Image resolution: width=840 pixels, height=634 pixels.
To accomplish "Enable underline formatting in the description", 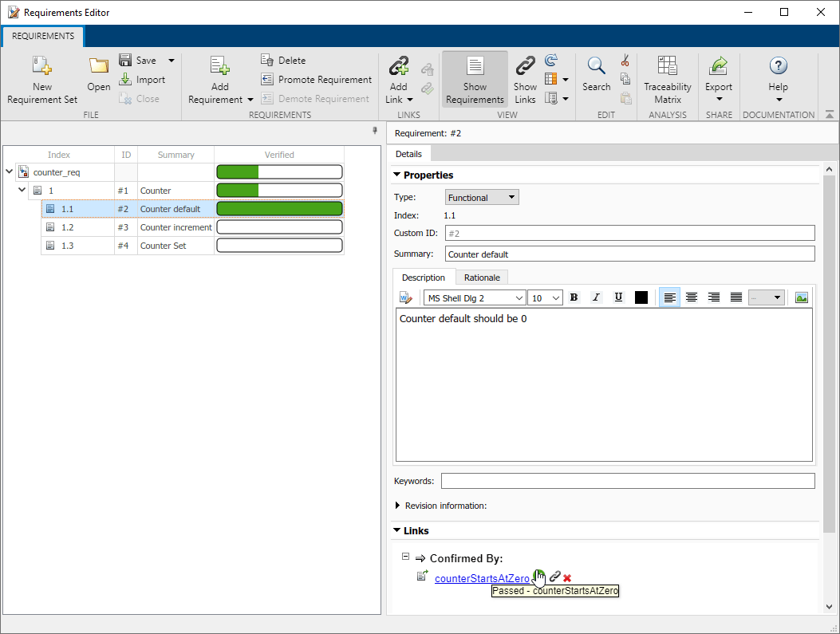I will click(618, 297).
